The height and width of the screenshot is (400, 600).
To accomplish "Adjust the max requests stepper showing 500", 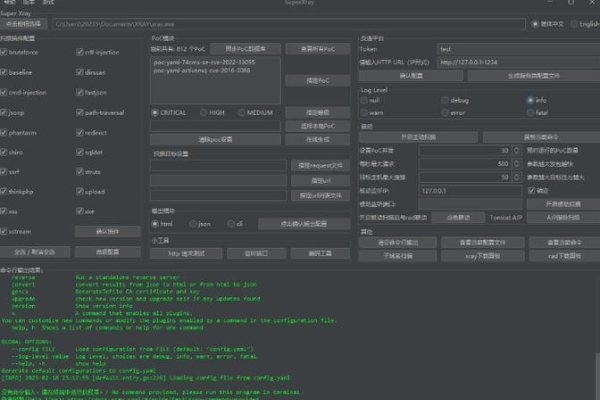I will (x=516, y=164).
